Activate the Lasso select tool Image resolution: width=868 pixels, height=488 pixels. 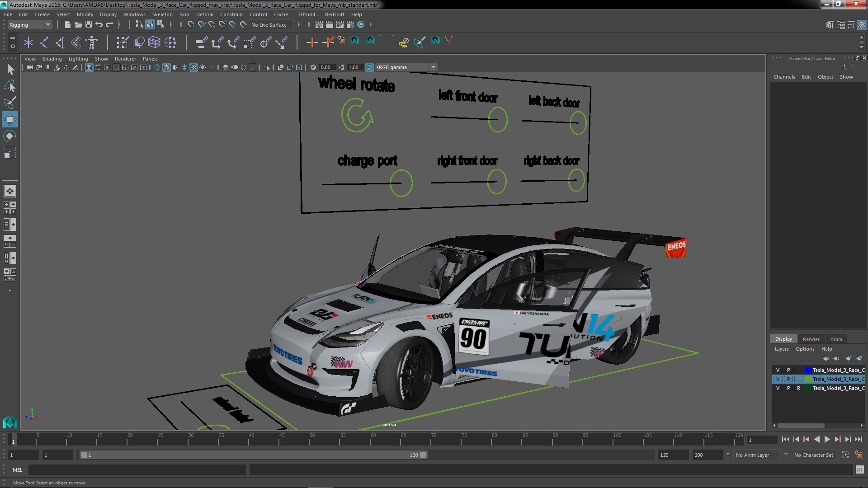[10, 86]
